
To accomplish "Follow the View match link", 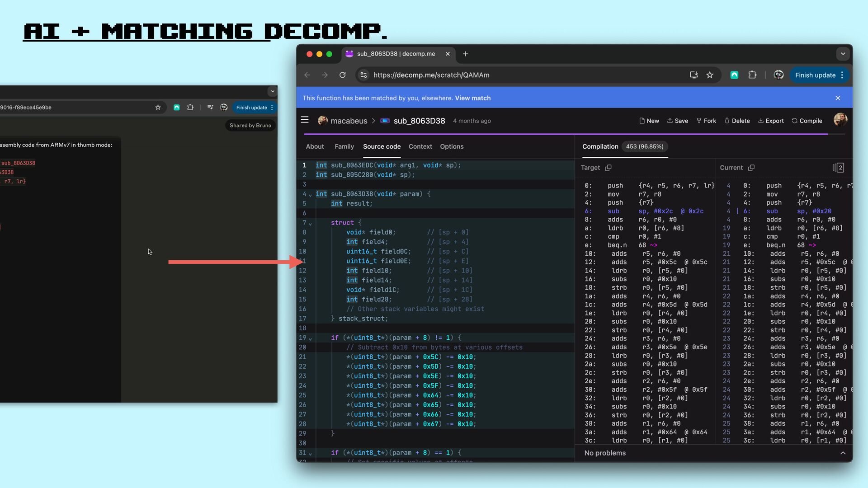I will [x=472, y=98].
